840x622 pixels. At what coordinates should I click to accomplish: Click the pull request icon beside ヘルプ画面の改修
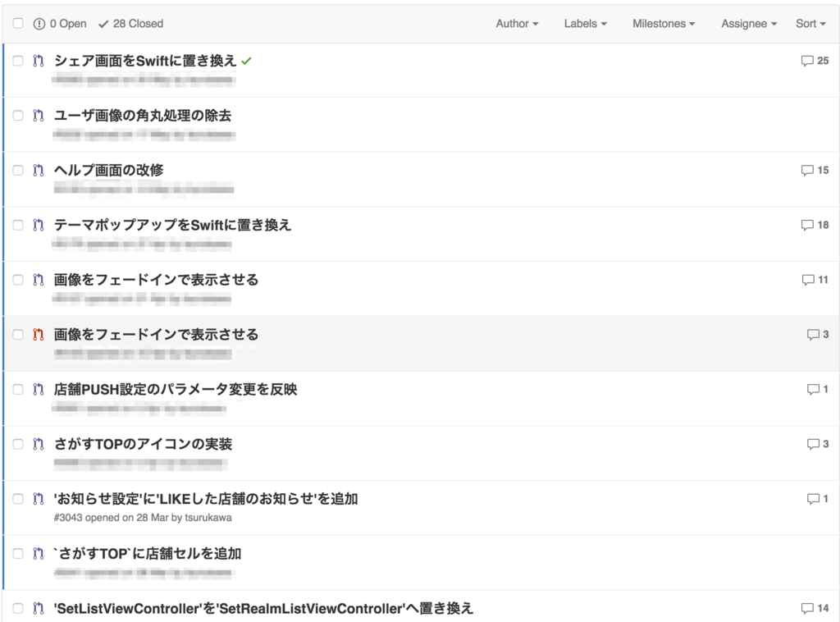click(38, 171)
